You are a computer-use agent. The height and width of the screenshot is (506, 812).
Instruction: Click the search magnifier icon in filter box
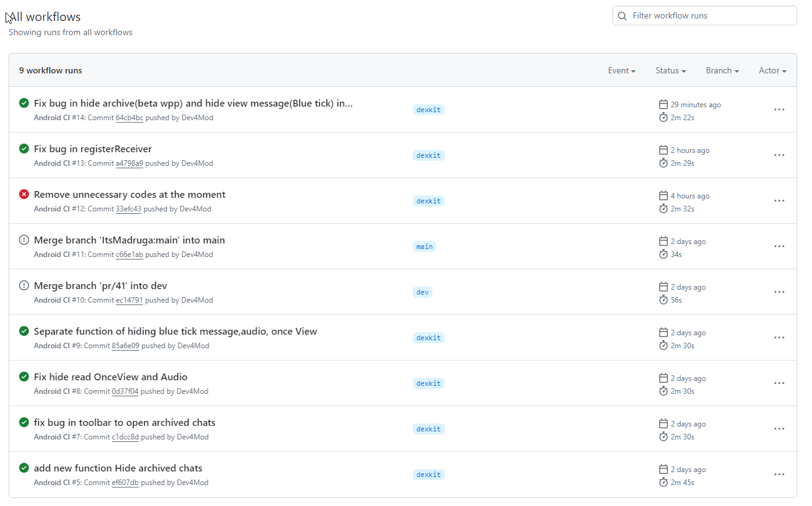coord(622,16)
